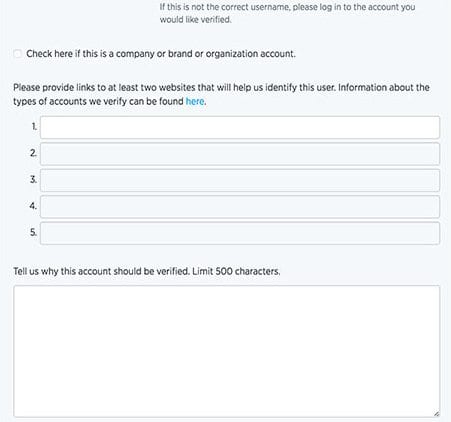Image resolution: width=451 pixels, height=422 pixels.
Task: Click the "1." number label beside first field
Action: tap(34, 127)
